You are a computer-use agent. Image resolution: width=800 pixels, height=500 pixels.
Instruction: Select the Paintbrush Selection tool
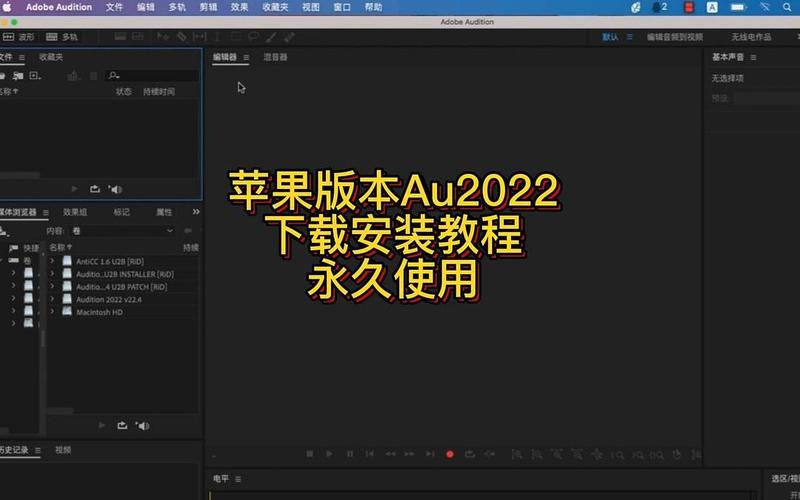(x=271, y=37)
